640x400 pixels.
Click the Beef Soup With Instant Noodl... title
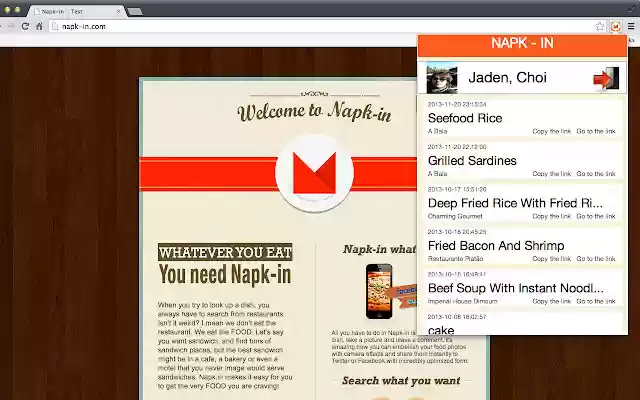click(516, 288)
